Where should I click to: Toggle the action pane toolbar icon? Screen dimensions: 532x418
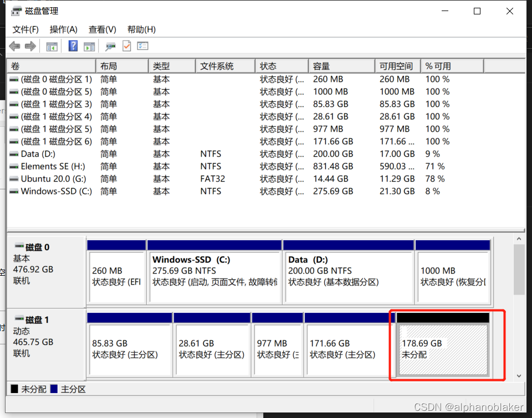pyautogui.click(x=90, y=47)
